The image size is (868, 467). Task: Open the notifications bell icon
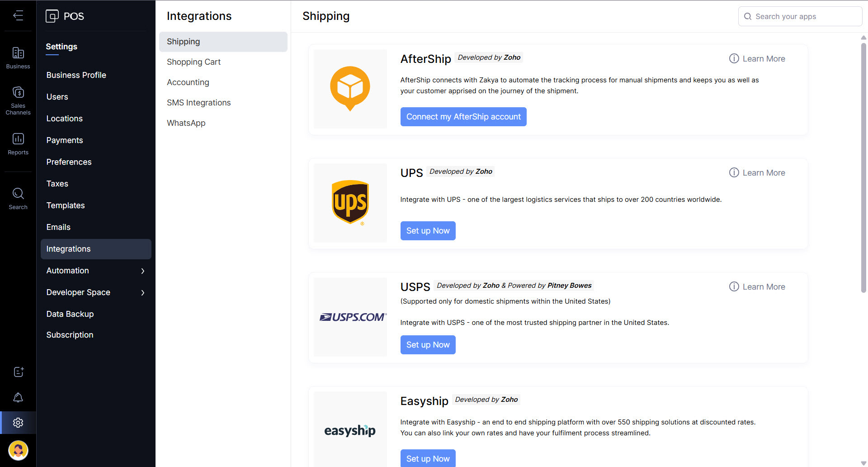coord(18,397)
